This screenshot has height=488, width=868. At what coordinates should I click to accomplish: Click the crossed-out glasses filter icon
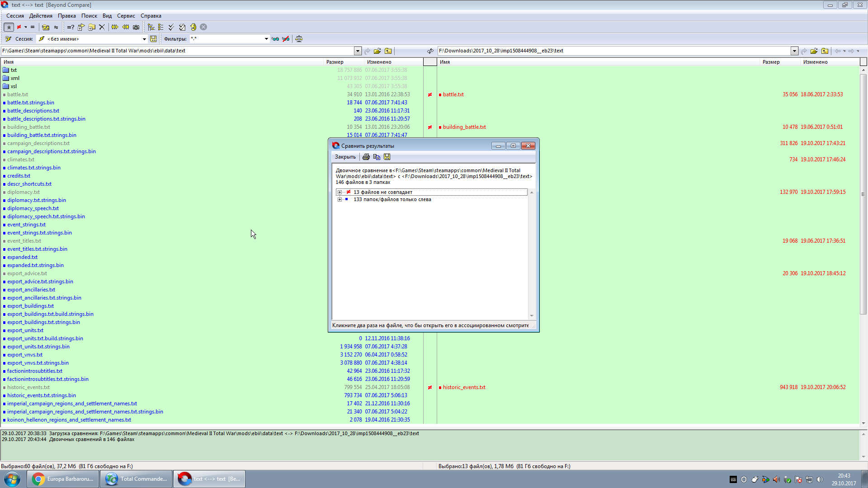[x=286, y=39]
